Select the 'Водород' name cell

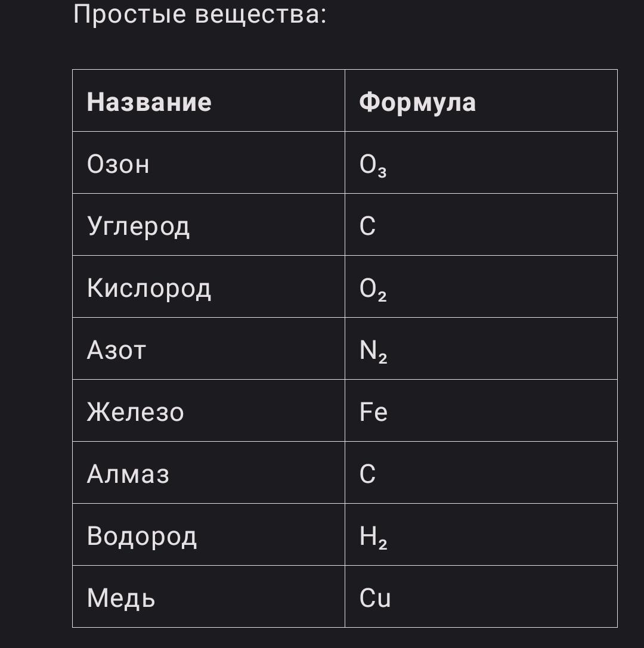pyautogui.click(x=209, y=534)
